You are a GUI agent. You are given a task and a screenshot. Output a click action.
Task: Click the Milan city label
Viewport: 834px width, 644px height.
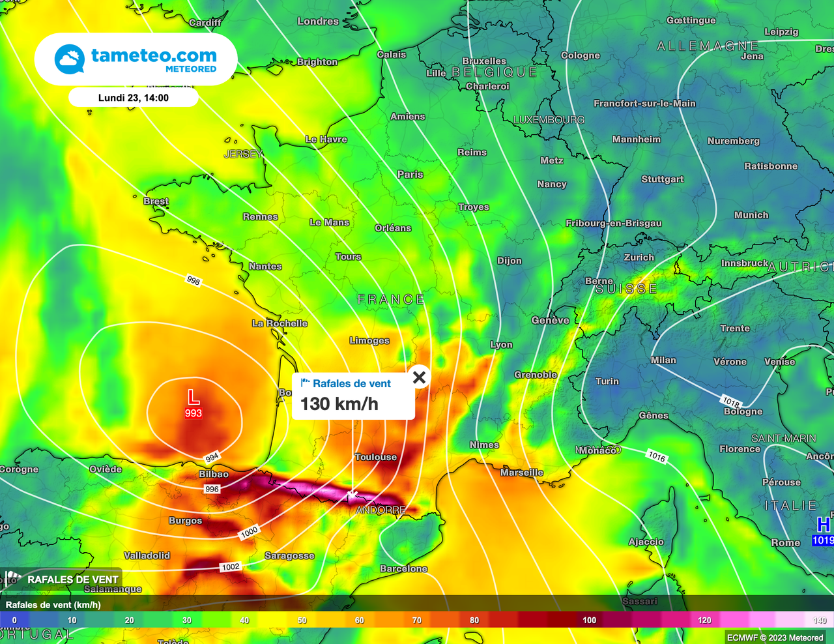664,360
